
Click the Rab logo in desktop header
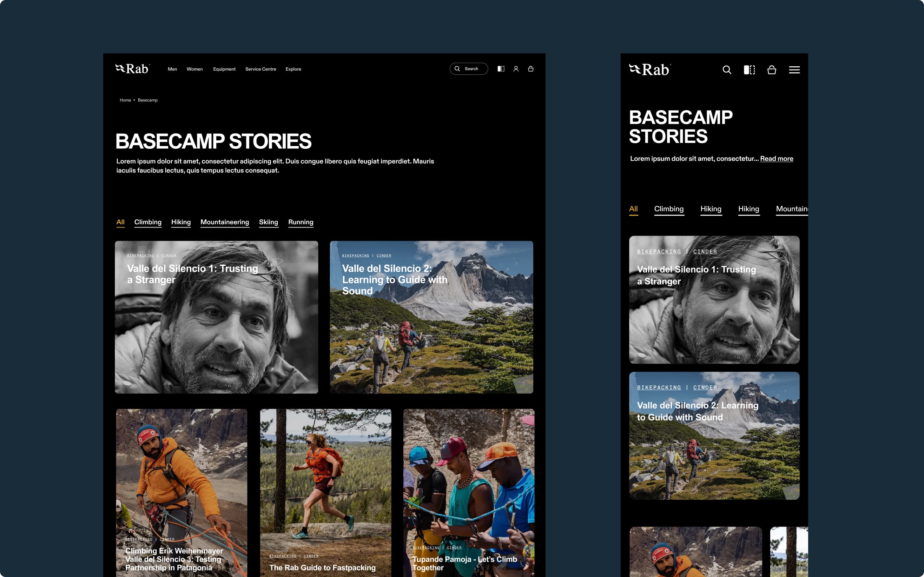[132, 69]
